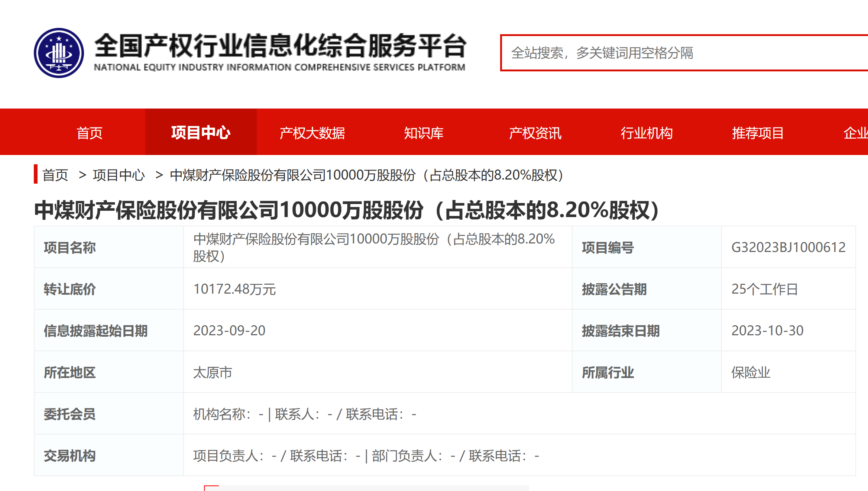Viewport: 868px width, 491px height.
Task: Navigate to 产权资讯 section
Action: [x=535, y=133]
